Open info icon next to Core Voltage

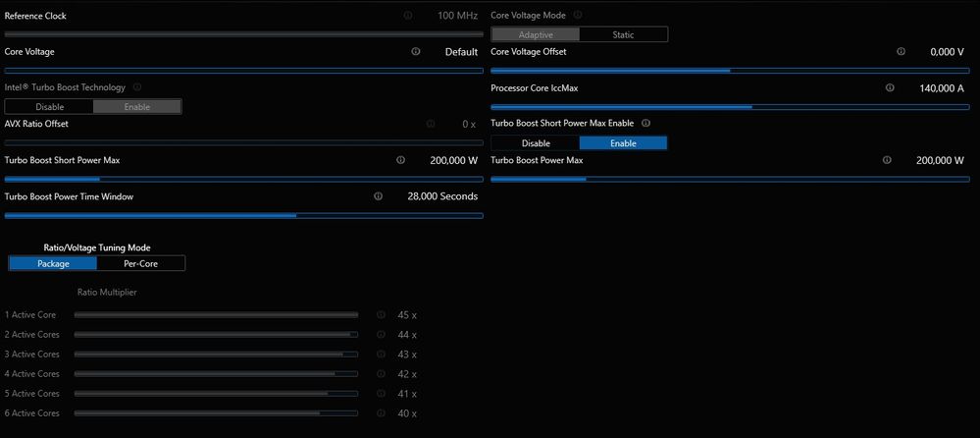tap(416, 51)
